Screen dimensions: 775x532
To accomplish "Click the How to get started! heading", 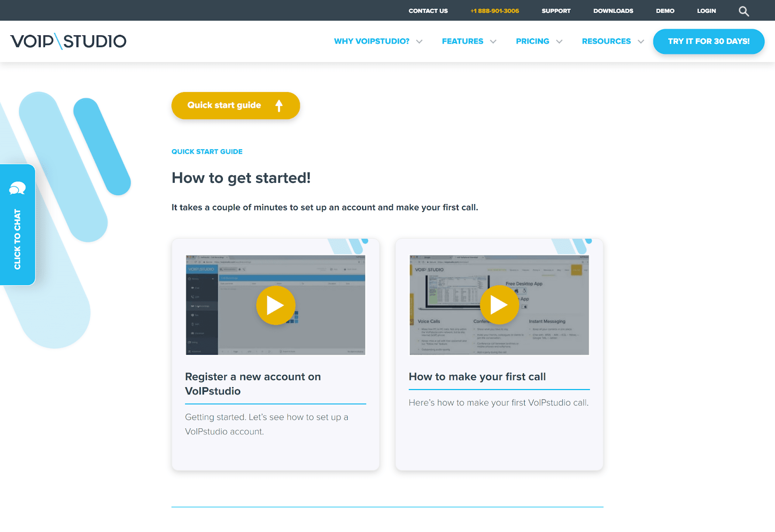I will (241, 178).
